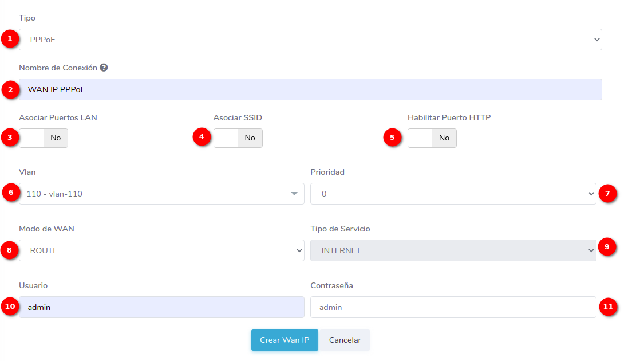Image resolution: width=644 pixels, height=361 pixels.
Task: Toggle Habilitar Puerto HTTP switch
Action: tap(432, 138)
